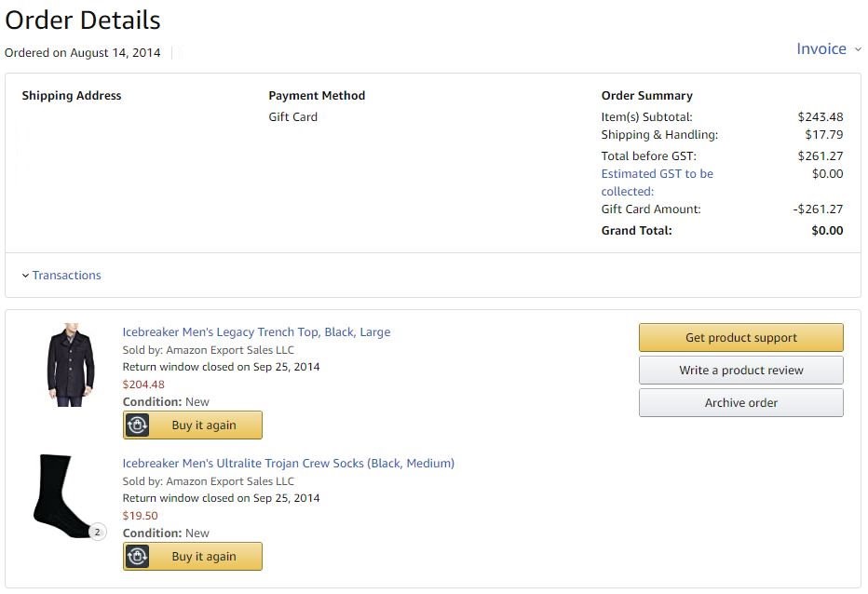Image resolution: width=868 pixels, height=594 pixels.
Task: Open Icebreaker Ultralite Trojan Crew Socks link
Action: [288, 464]
